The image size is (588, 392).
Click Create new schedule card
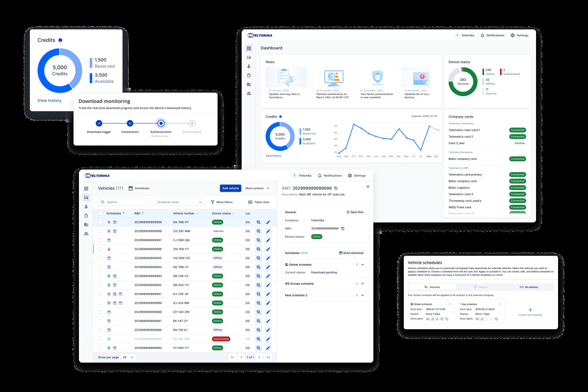(530, 311)
